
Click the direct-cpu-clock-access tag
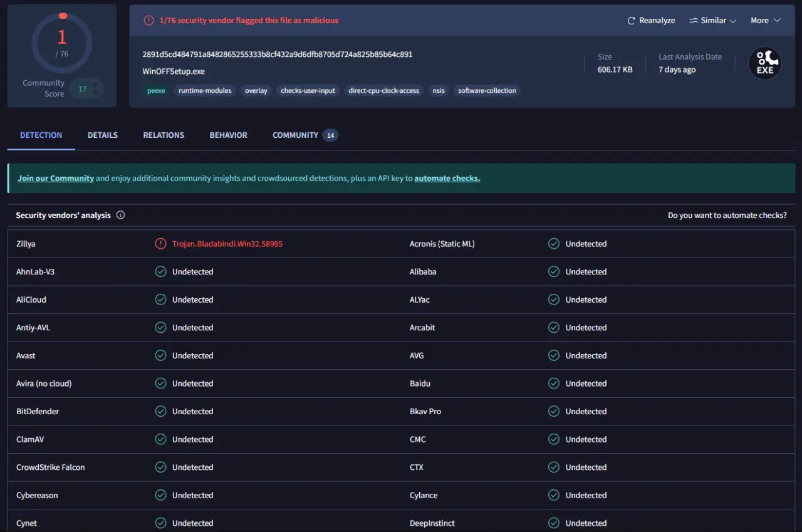(384, 90)
